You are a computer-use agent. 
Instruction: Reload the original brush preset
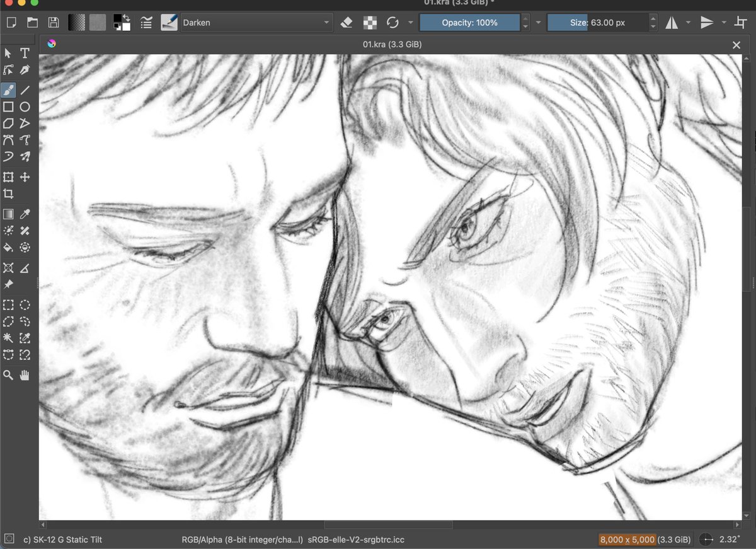(x=392, y=23)
